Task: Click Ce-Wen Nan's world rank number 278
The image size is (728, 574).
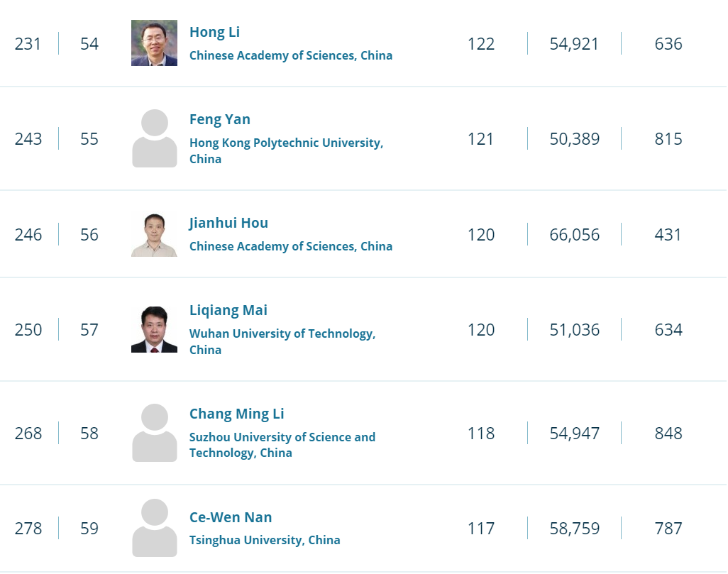Action: [x=28, y=528]
